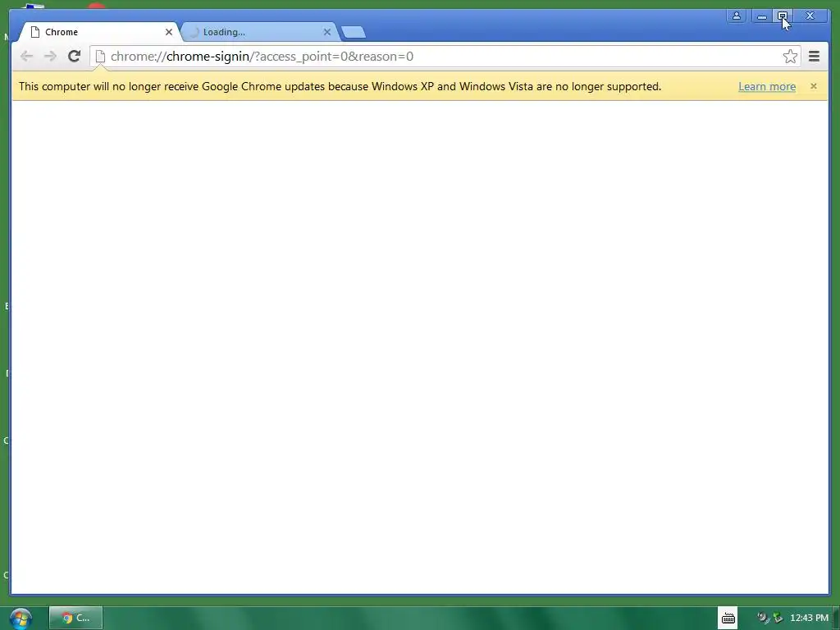840x630 pixels.
Task: Click the network status tray icon
Action: click(778, 618)
